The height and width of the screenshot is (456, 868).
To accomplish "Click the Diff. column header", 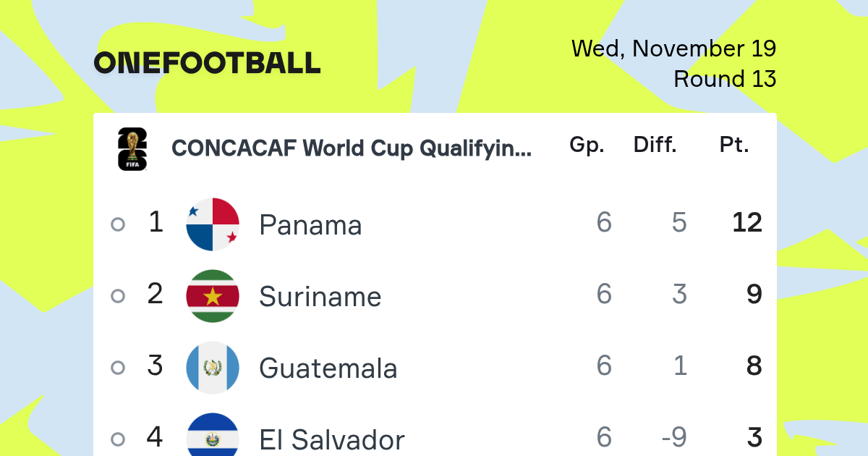I will point(655,145).
